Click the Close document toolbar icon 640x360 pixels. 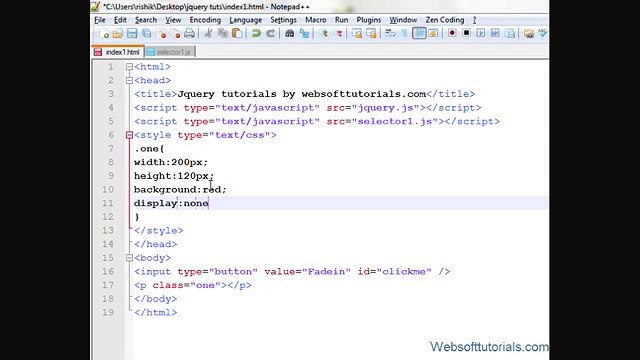click(162, 33)
